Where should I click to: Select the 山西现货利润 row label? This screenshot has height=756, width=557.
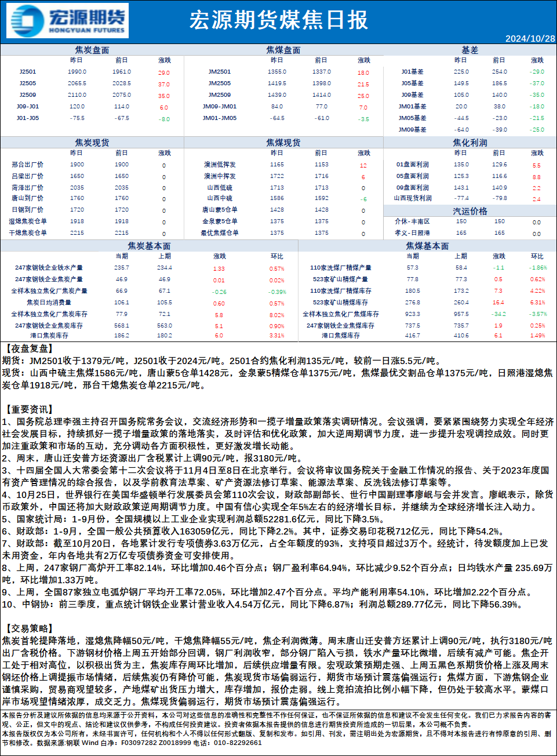click(413, 198)
